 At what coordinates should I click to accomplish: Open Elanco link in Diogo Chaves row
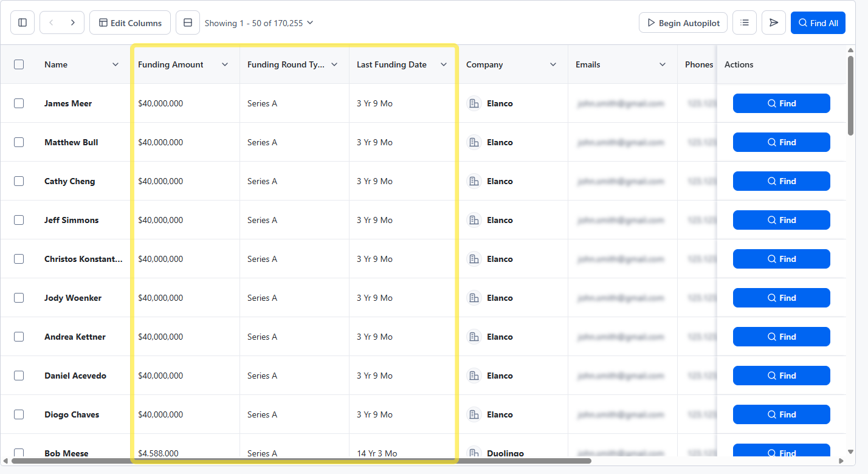pos(500,414)
